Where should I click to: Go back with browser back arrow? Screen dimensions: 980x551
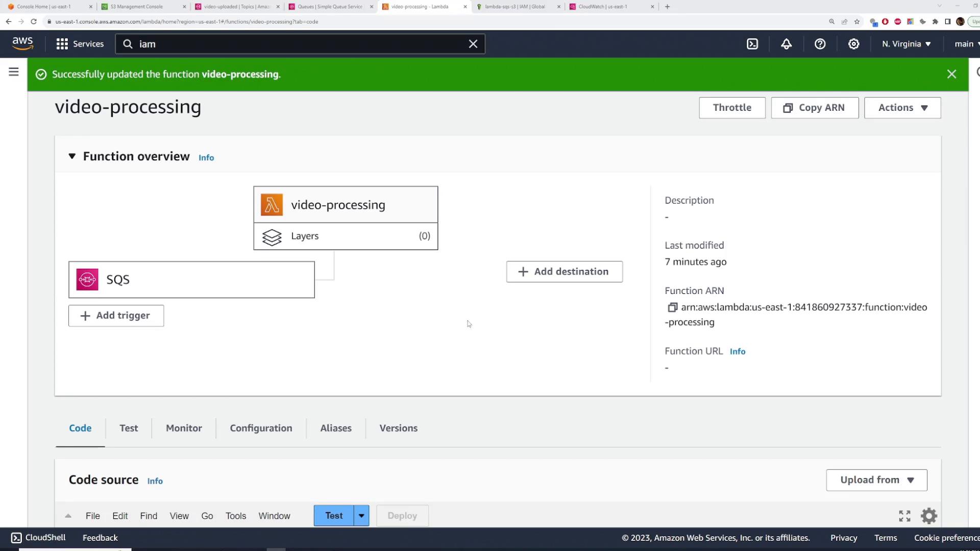[8, 21]
